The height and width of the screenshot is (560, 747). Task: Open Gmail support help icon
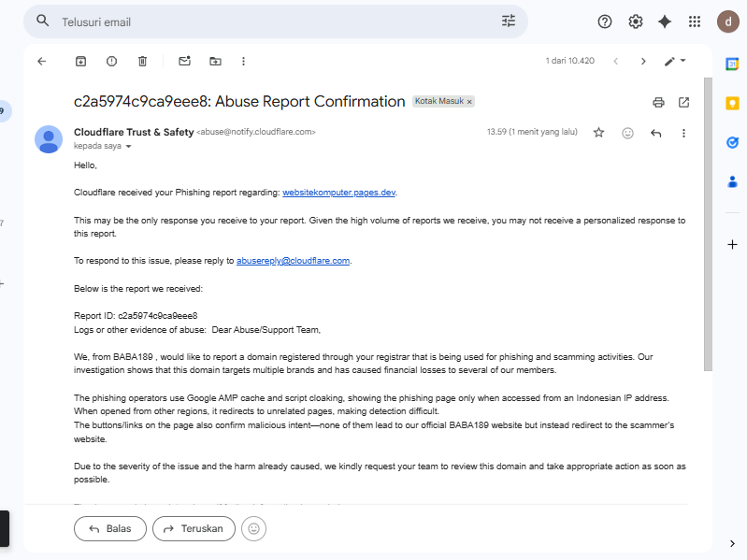tap(605, 22)
